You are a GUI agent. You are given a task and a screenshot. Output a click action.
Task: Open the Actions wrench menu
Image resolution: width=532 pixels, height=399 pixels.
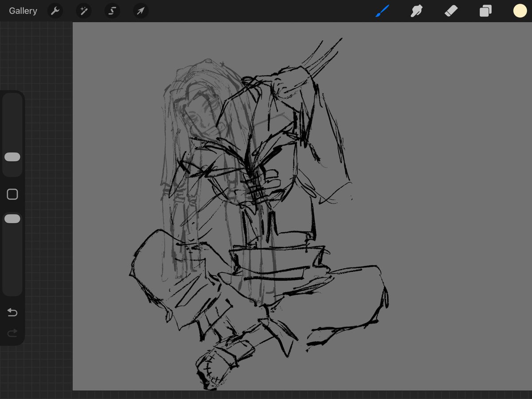coord(55,11)
